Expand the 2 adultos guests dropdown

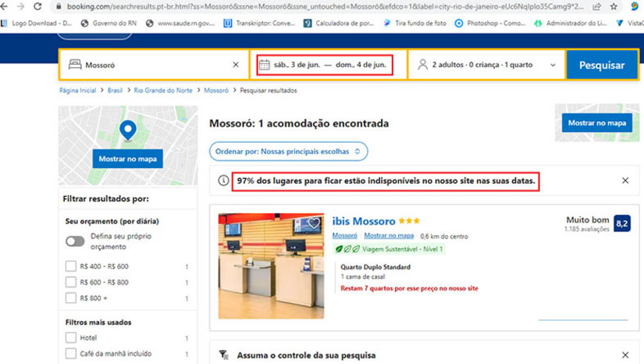click(x=486, y=65)
